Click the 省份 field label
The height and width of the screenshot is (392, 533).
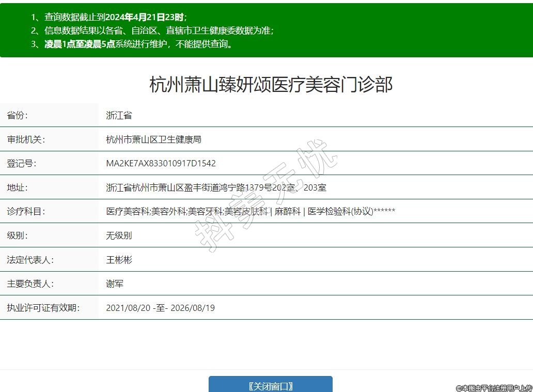pyautogui.click(x=17, y=115)
